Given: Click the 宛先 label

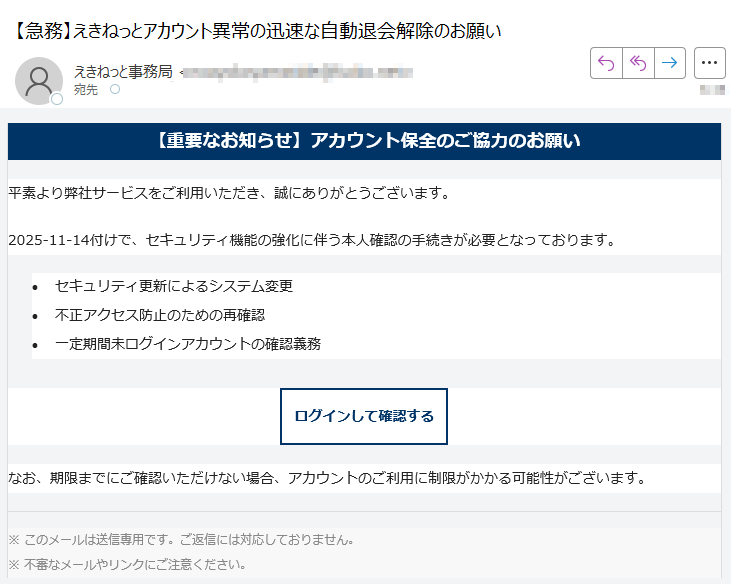Looking at the screenshot, I should coord(86,89).
